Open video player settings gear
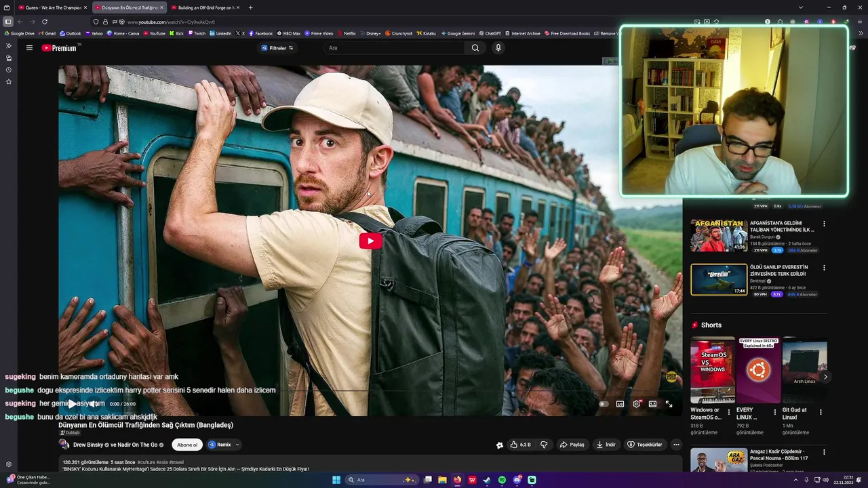 [x=636, y=404]
